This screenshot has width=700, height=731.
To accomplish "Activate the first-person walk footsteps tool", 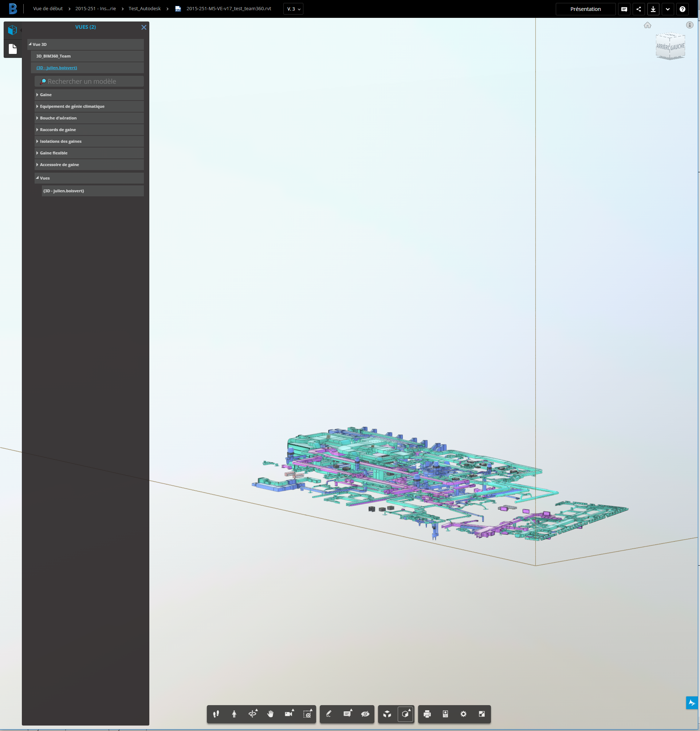I will (x=216, y=714).
